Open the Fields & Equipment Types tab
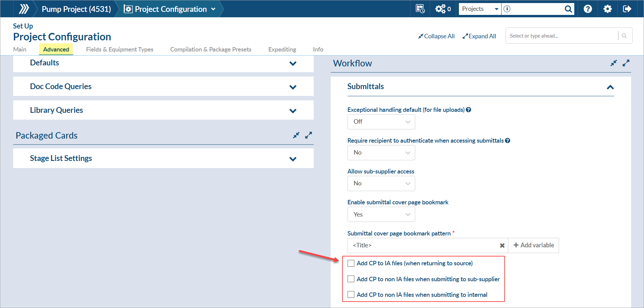The width and height of the screenshot is (644, 308). (120, 49)
